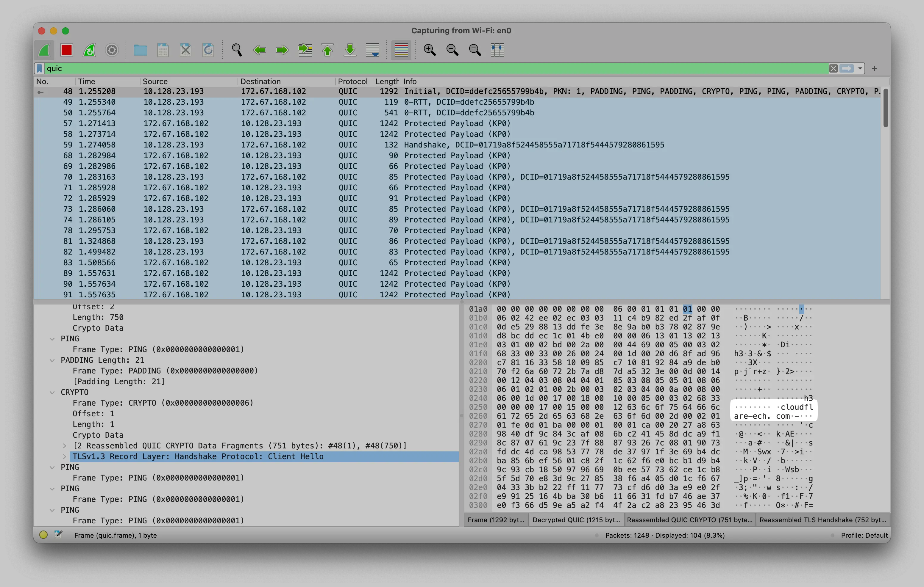Open capture options gear icon

(112, 50)
